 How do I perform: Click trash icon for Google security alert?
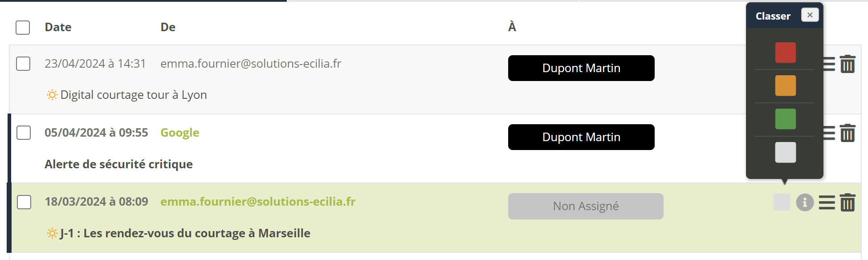pyautogui.click(x=847, y=133)
